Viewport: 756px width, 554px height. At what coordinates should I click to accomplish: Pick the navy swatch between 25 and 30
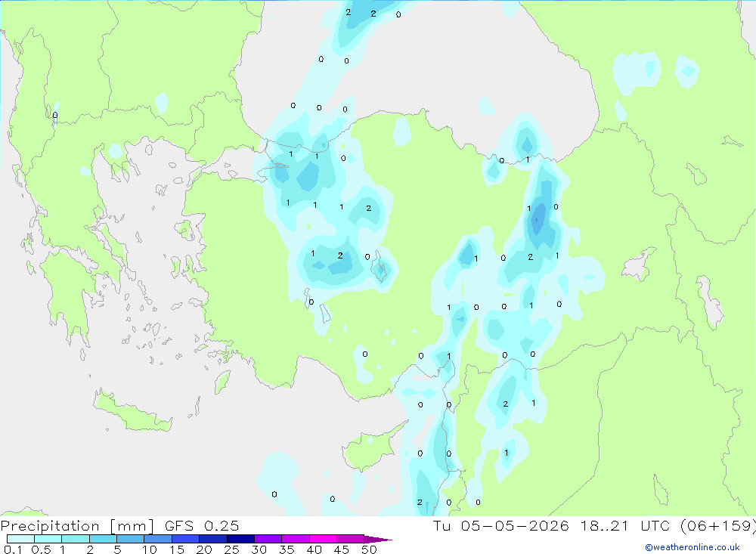pos(240,539)
